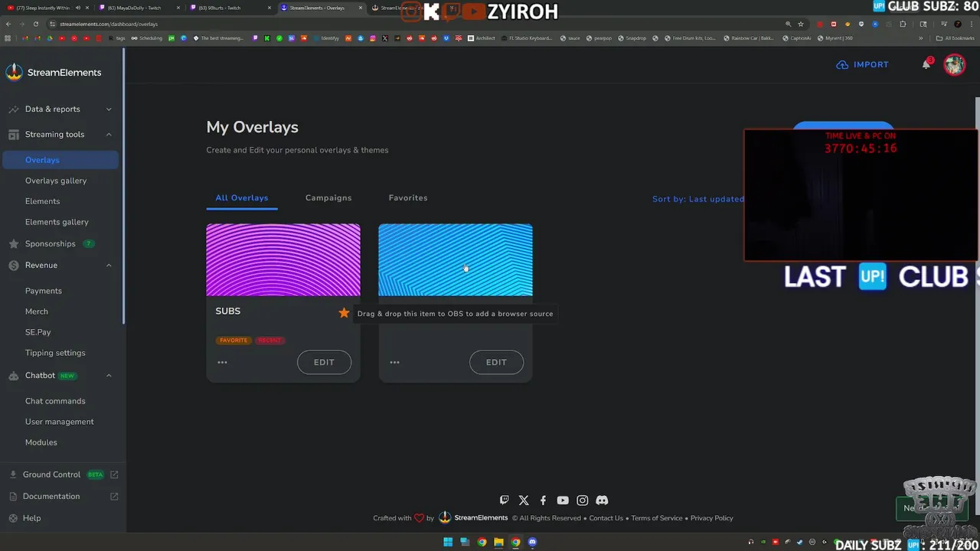The width and height of the screenshot is (980, 551).
Task: Open the Twitch icon in the footer
Action: coord(504,500)
